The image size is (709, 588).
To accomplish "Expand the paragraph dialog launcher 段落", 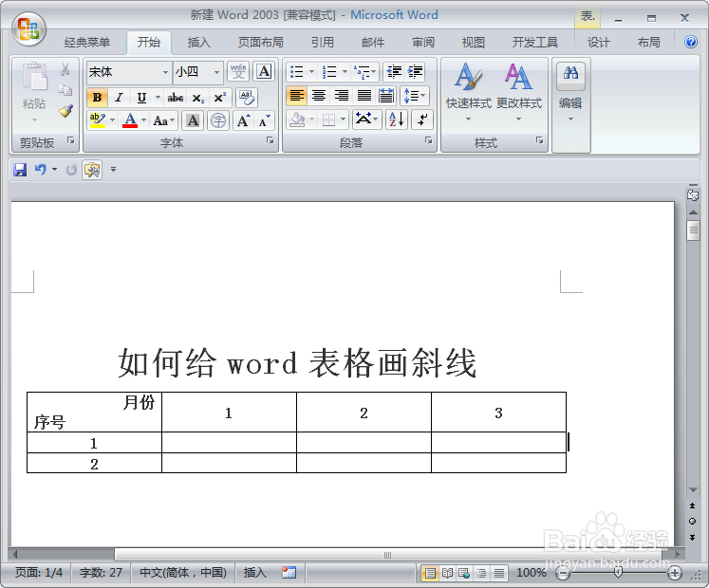I will [429, 140].
